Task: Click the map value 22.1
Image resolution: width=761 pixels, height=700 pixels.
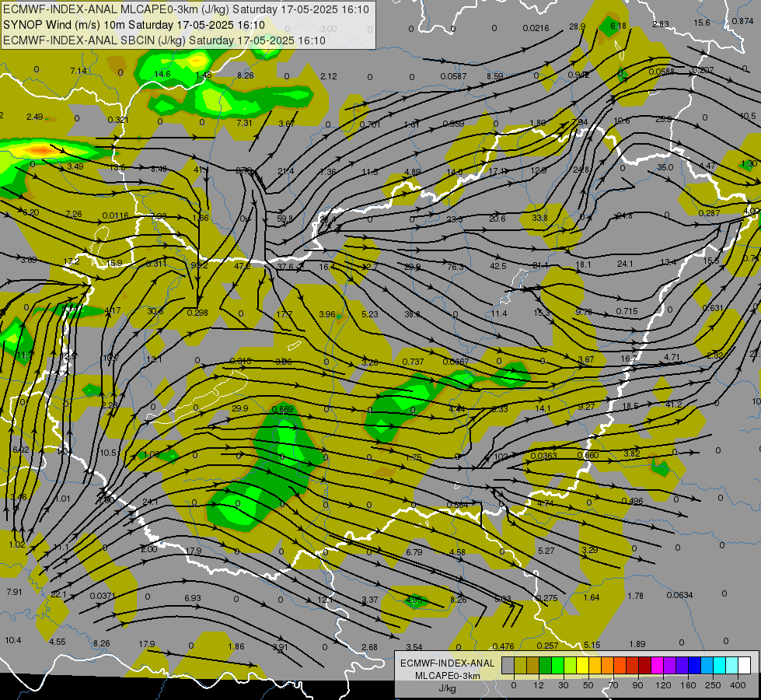Action: click(58, 594)
